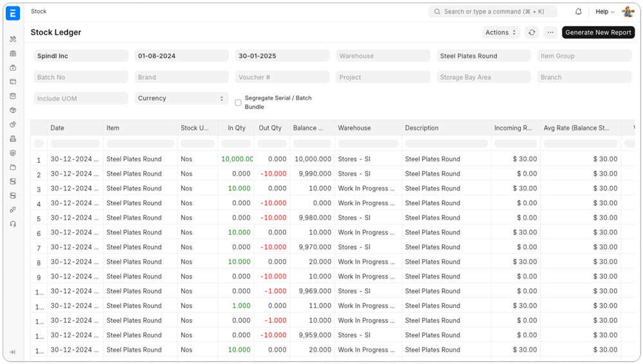
Task: Click the cube stock icon in sidebar
Action: [x=13, y=110]
